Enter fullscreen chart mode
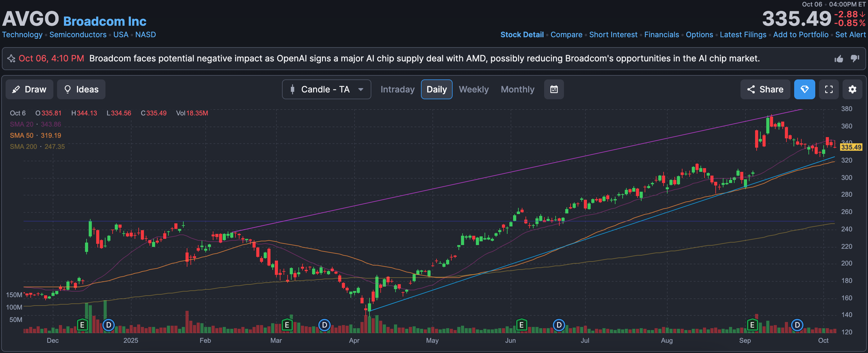868x353 pixels. click(x=829, y=89)
